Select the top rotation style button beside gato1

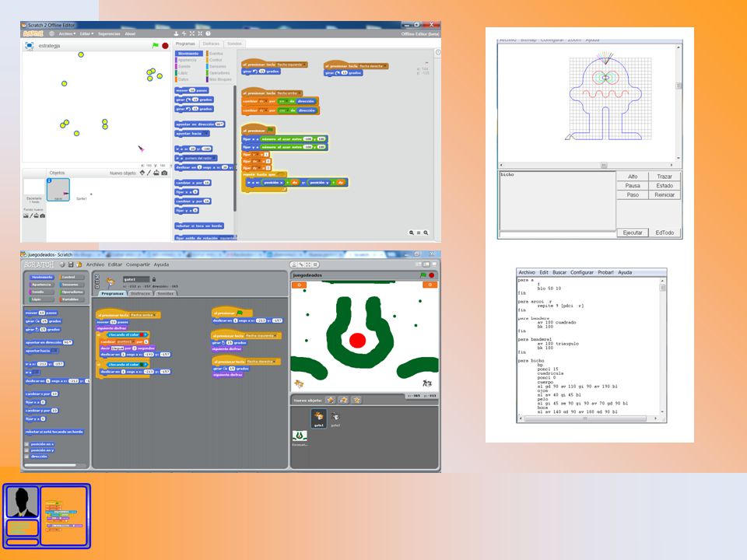coord(97,276)
